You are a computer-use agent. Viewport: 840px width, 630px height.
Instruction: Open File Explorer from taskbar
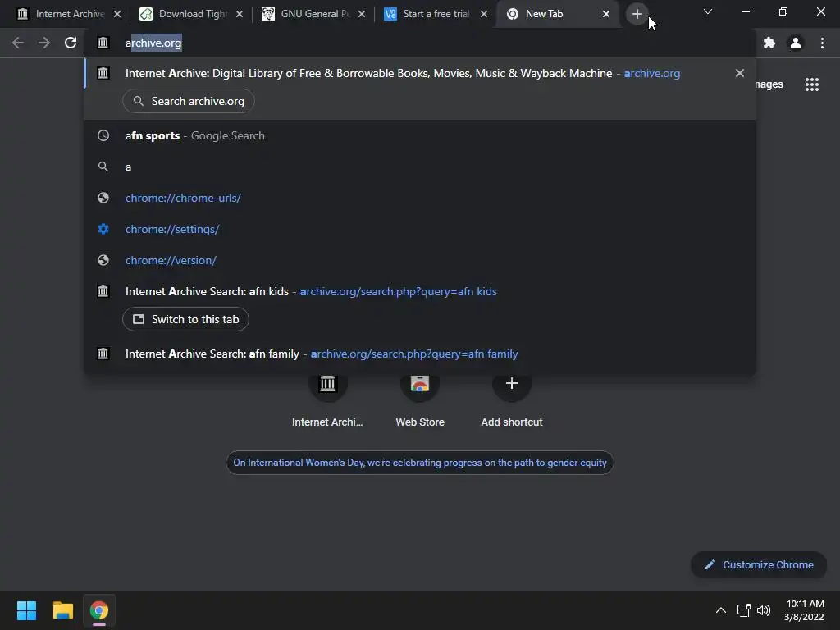[62, 610]
